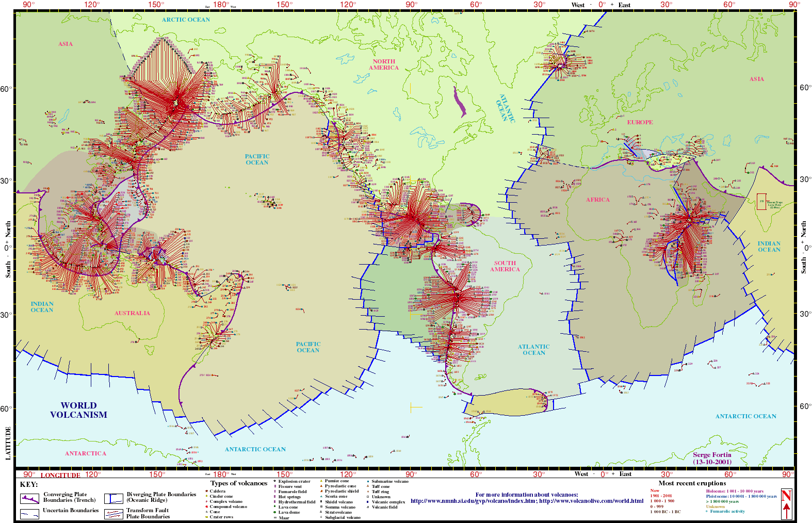
Task: Click the Transform Fault legend symbol
Action: pos(113,514)
